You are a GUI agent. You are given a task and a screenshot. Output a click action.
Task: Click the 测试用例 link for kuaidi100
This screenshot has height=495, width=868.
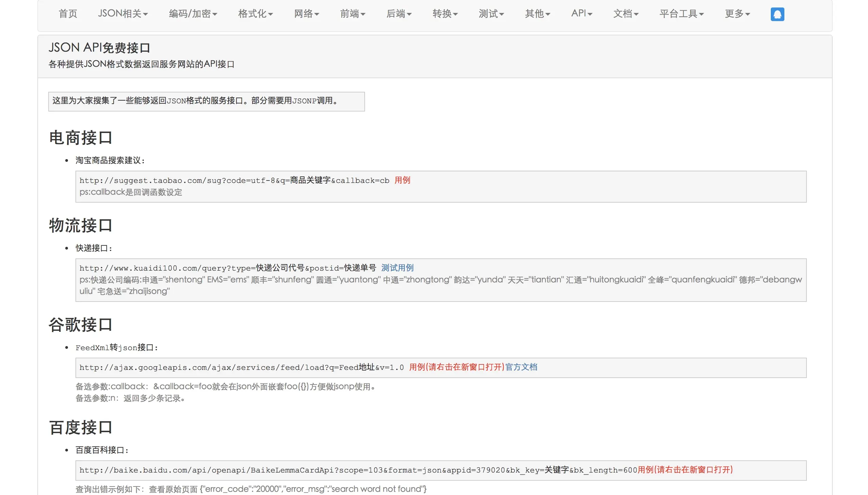pyautogui.click(x=397, y=268)
